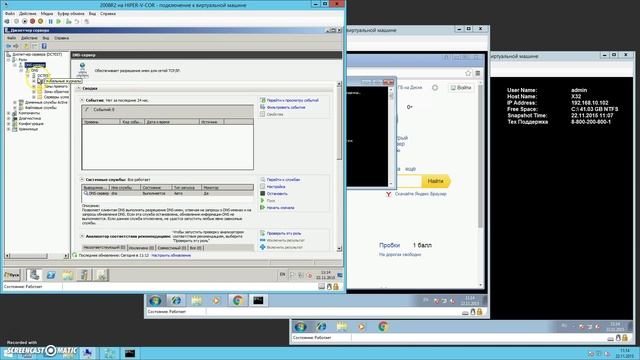Image resolution: width=640 pixels, height=360 pixels.
Task: Click Пуск button in guest 2008R2 taskbar
Action: tap(12, 275)
